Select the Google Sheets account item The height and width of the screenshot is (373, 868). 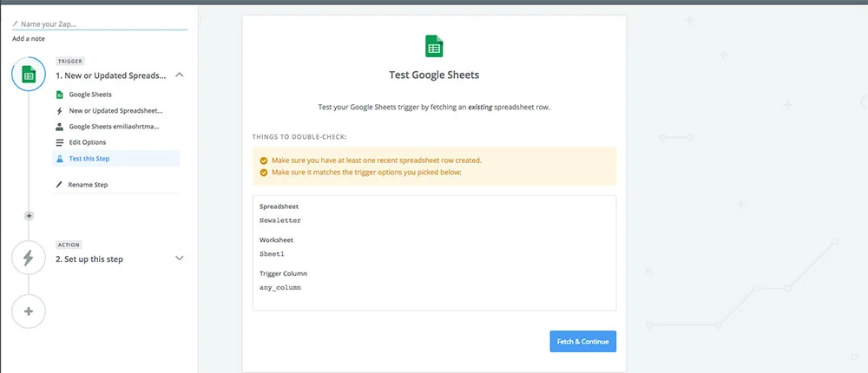click(115, 127)
